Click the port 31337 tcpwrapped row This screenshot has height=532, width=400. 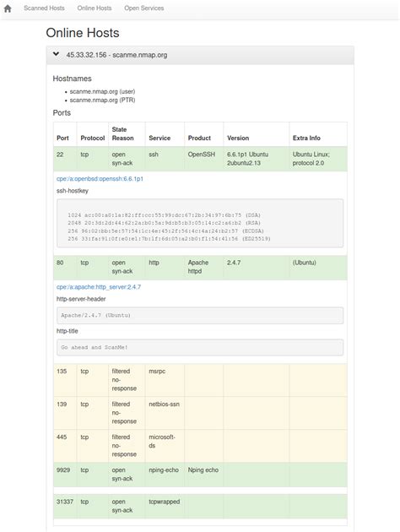[x=200, y=506]
